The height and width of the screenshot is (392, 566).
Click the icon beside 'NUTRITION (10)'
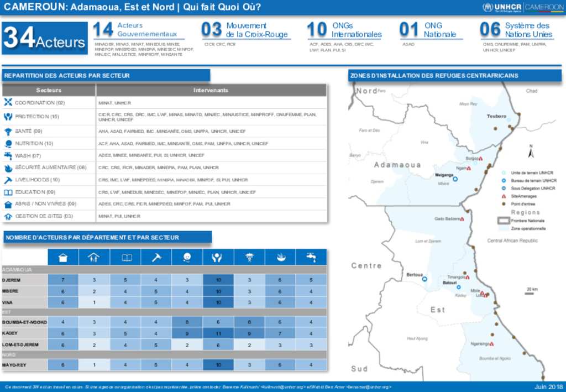click(x=8, y=144)
